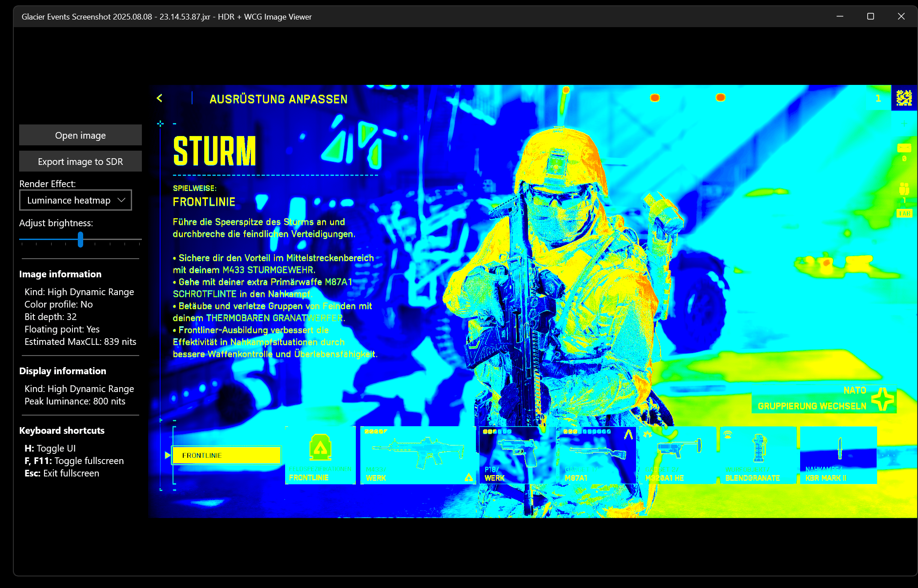Click Export image to SDR button
The image size is (918, 588).
(81, 161)
